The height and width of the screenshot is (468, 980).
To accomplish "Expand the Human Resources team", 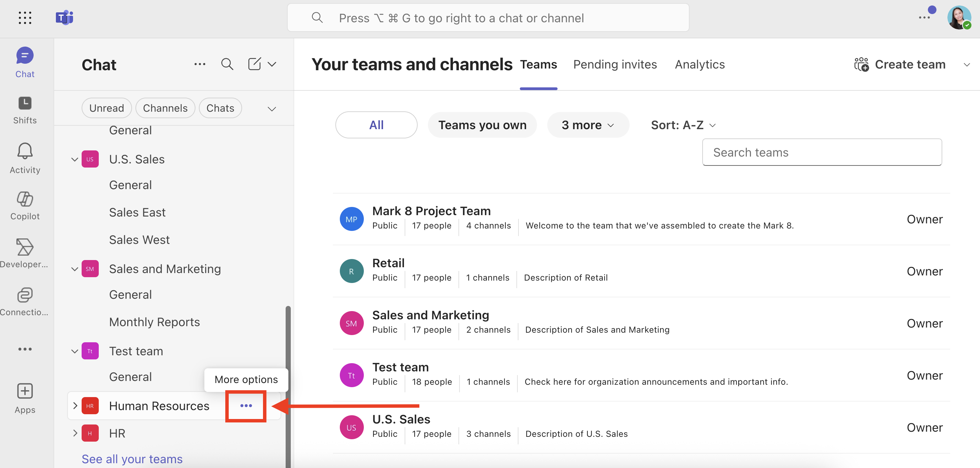I will (75, 406).
